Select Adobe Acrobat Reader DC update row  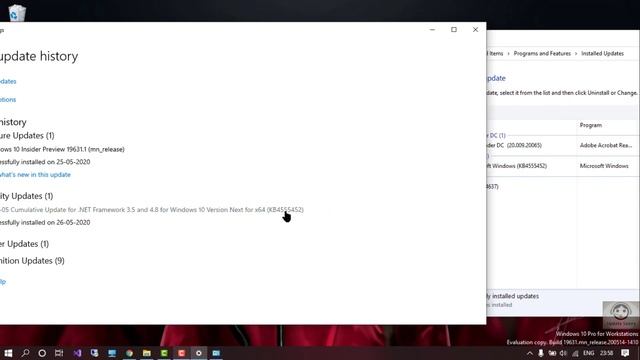(562, 145)
